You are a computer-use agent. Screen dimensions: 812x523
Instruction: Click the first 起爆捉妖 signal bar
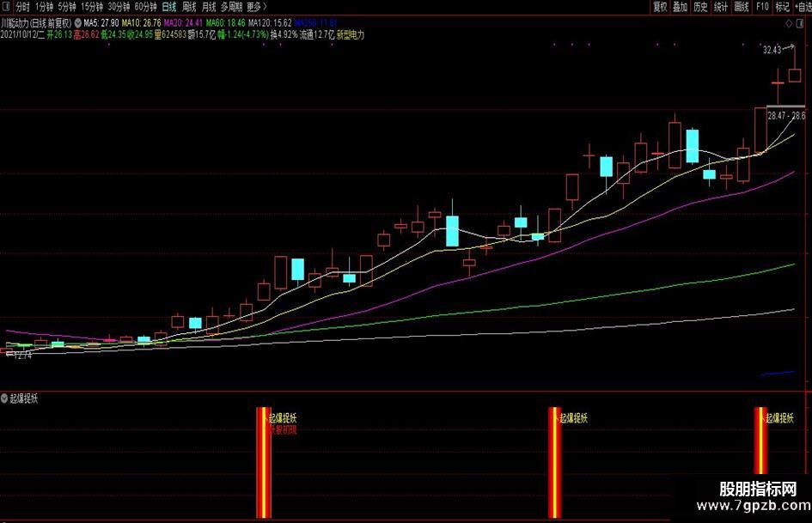(x=264, y=462)
